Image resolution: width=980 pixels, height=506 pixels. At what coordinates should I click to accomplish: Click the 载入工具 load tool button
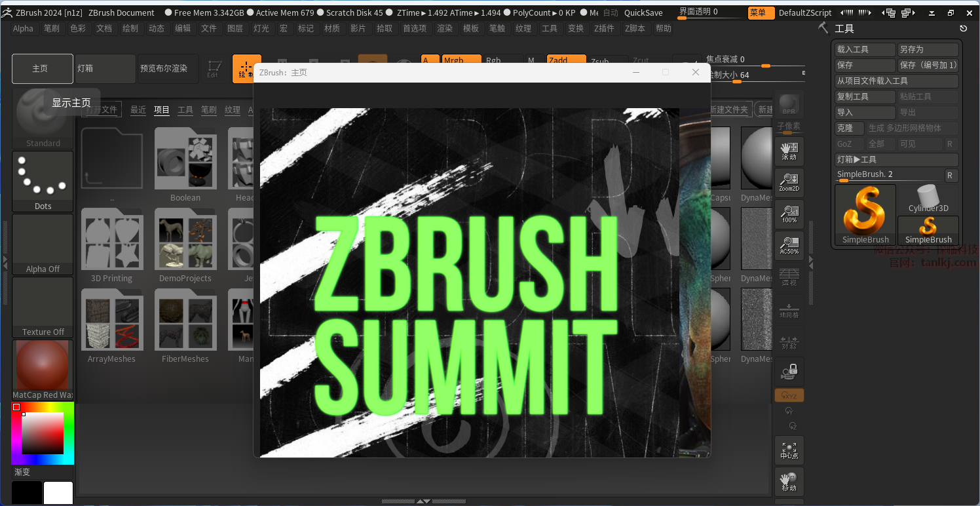click(865, 50)
